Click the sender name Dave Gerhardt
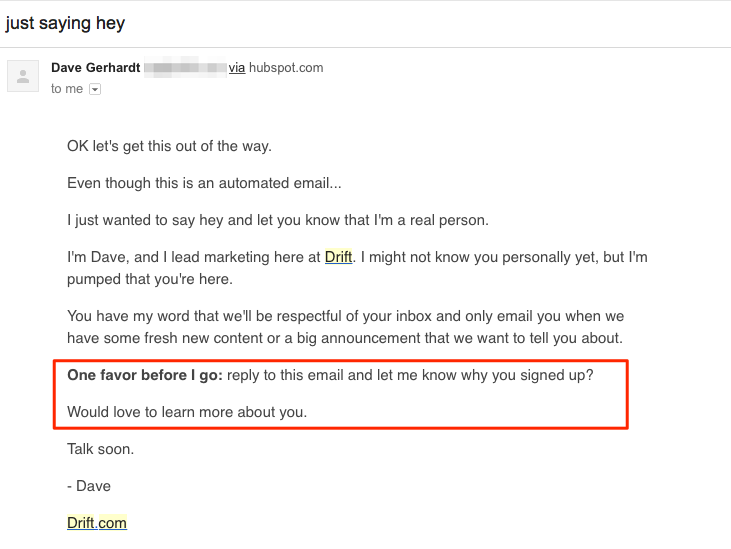This screenshot has height=549, width=731. (96, 68)
